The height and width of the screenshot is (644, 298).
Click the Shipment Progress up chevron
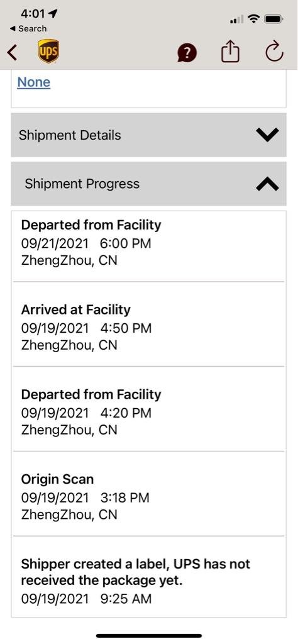coord(267,185)
